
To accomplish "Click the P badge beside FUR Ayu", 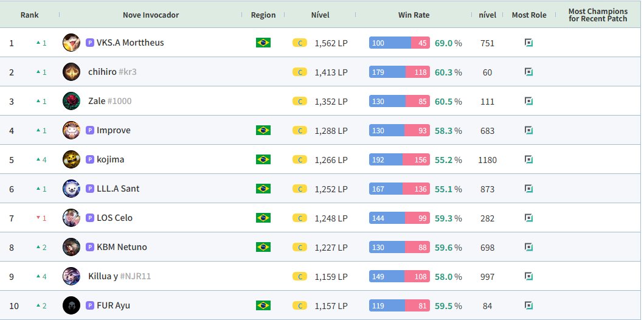I will 90,305.
